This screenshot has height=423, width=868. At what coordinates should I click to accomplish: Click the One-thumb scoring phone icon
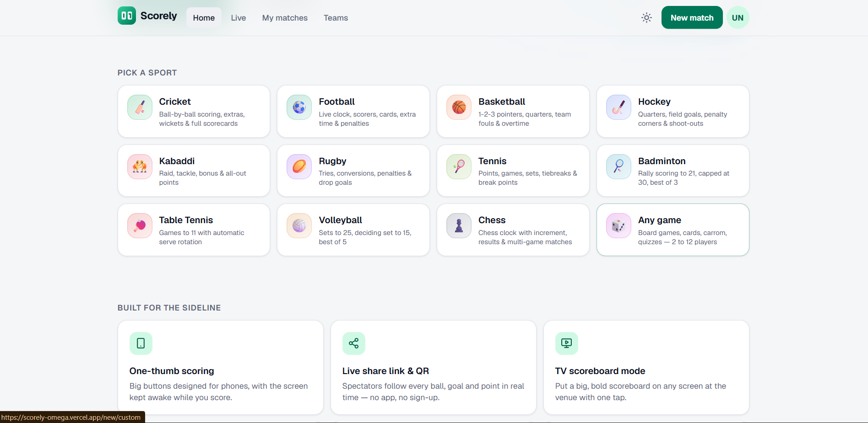point(141,343)
